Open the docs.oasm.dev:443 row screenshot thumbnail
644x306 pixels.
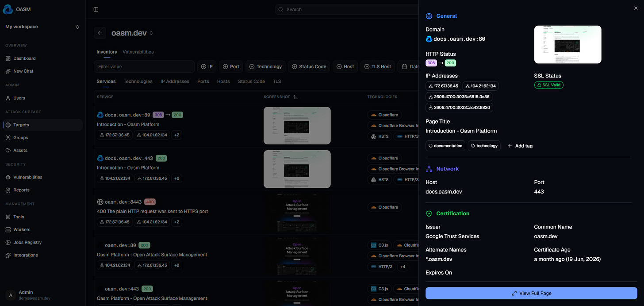click(297, 169)
